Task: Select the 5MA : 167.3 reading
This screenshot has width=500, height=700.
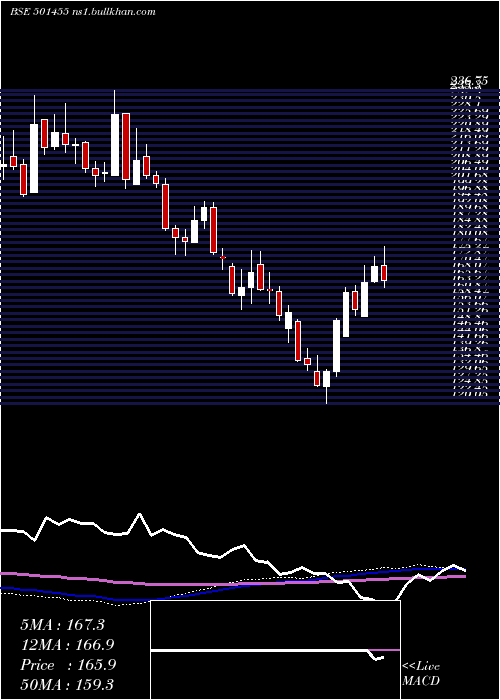Action: point(62,625)
